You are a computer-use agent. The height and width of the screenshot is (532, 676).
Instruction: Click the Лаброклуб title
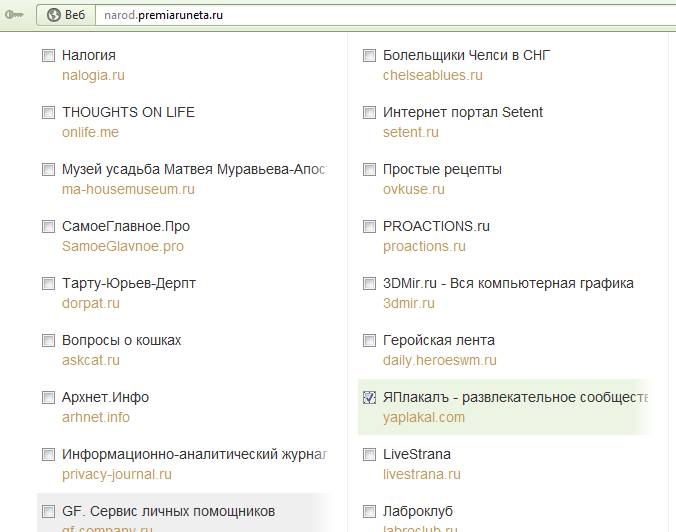click(x=418, y=512)
